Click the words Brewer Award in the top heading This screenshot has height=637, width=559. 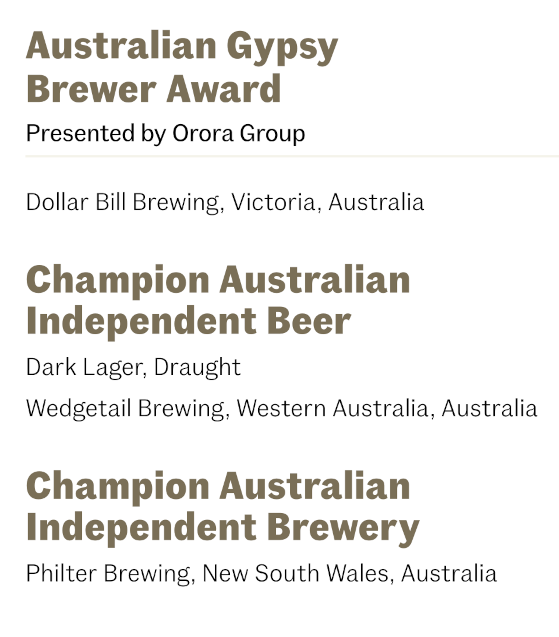pyautogui.click(x=154, y=89)
